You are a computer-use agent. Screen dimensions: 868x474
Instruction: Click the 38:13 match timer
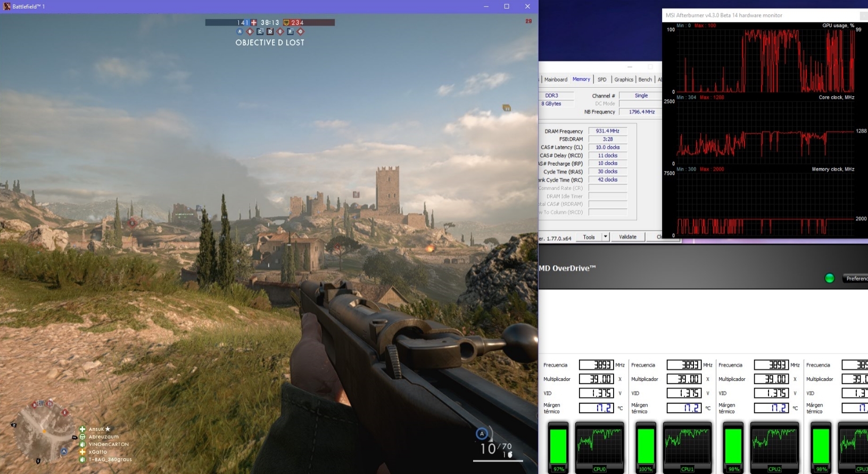click(270, 22)
